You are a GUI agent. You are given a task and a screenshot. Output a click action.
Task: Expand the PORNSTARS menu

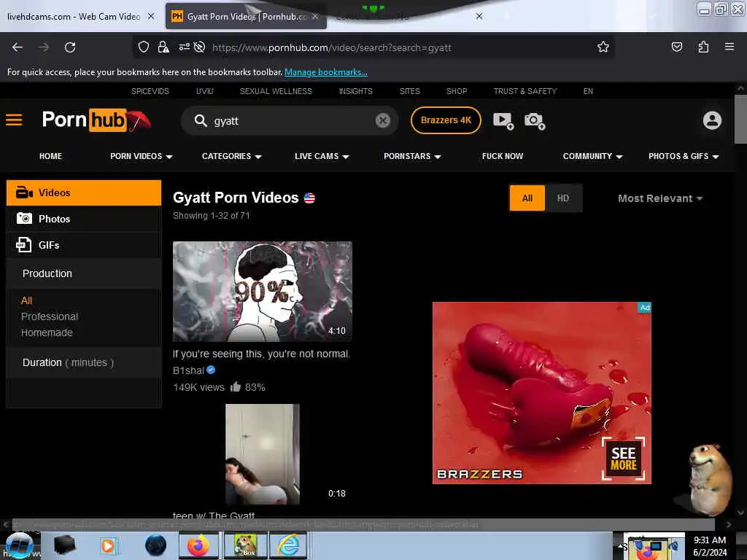(x=412, y=156)
